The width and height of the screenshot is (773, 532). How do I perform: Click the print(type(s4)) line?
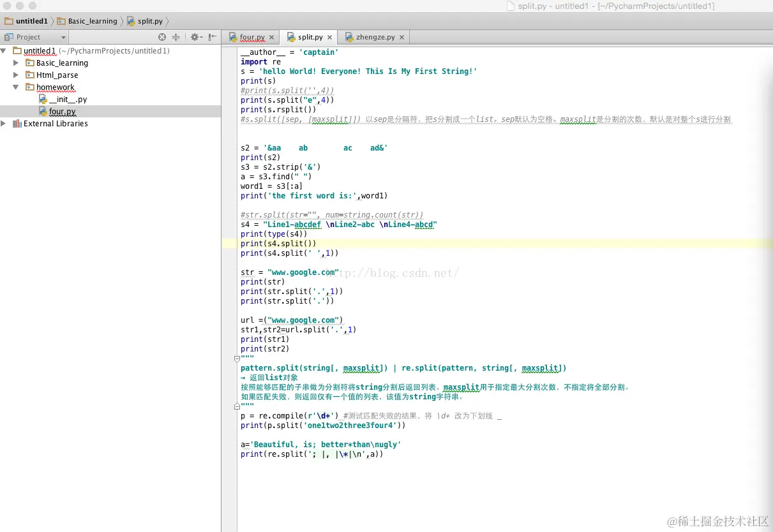click(x=274, y=234)
